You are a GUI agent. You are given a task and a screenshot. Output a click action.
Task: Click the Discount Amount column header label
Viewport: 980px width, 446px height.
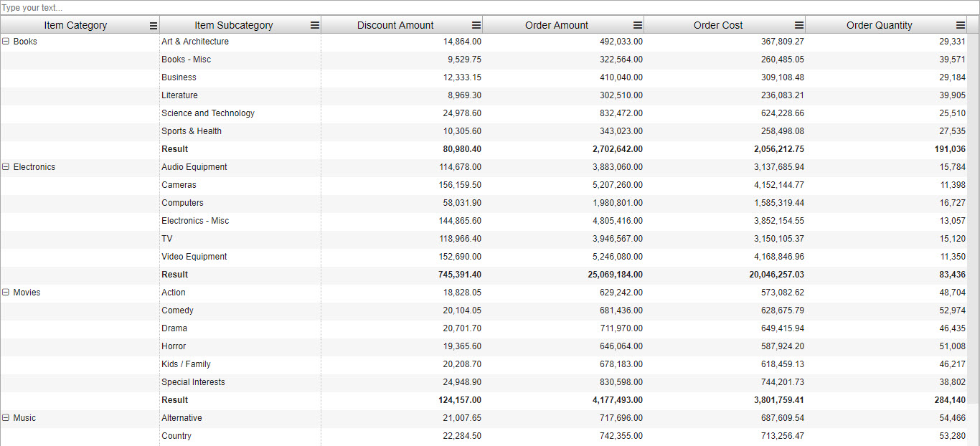(x=395, y=25)
